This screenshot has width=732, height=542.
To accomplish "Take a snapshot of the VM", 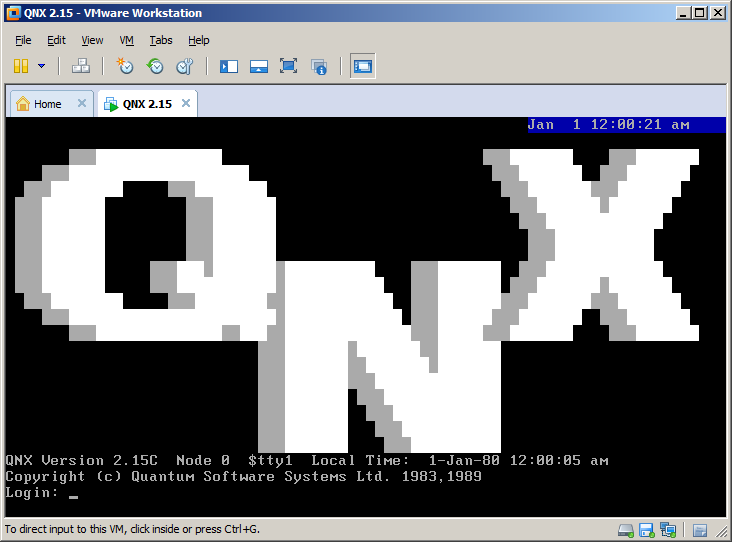I will coord(125,66).
